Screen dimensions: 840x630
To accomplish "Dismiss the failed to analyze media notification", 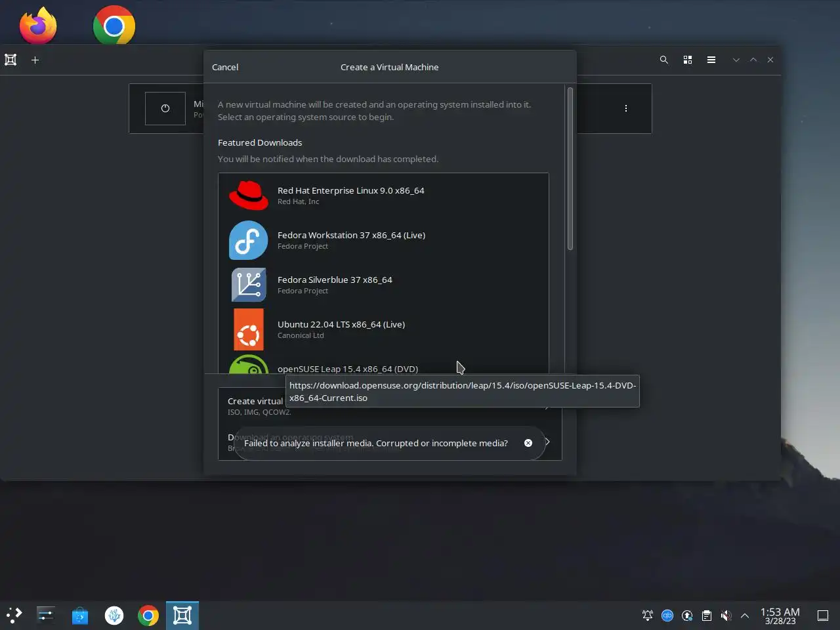I will tap(528, 443).
